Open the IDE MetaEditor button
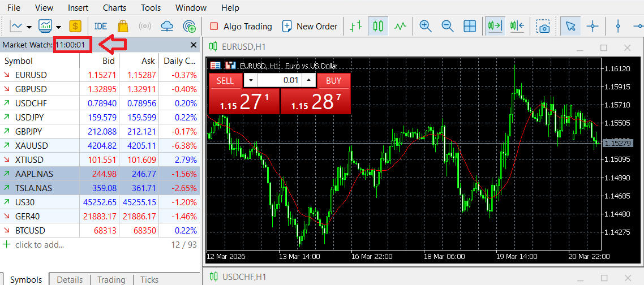This screenshot has width=644, height=285. [100, 26]
